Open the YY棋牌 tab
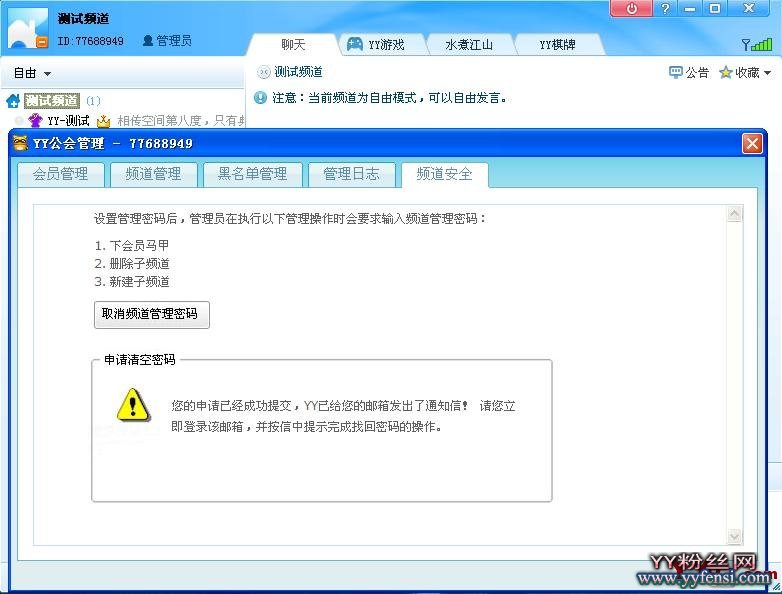This screenshot has height=594, width=782. coord(557,45)
